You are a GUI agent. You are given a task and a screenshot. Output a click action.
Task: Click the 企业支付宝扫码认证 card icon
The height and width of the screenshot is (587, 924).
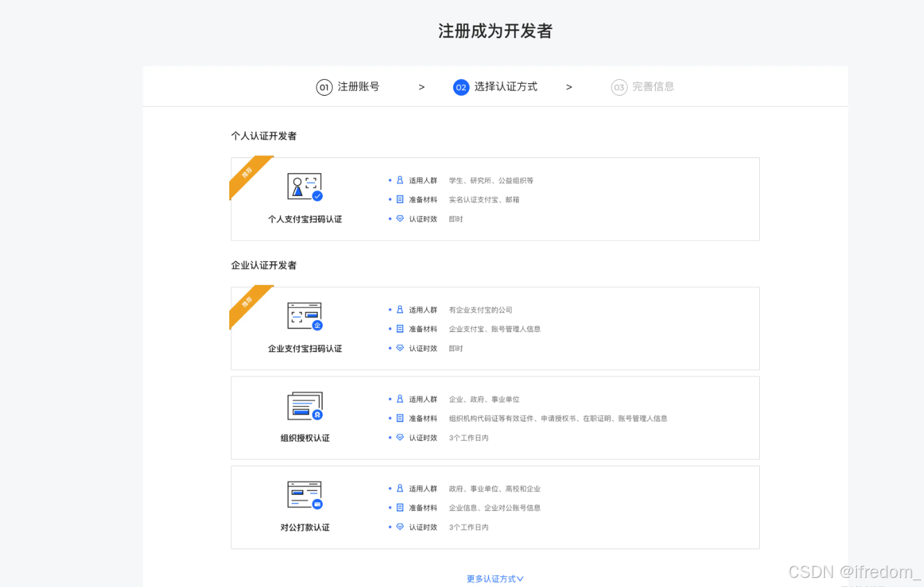point(305,317)
